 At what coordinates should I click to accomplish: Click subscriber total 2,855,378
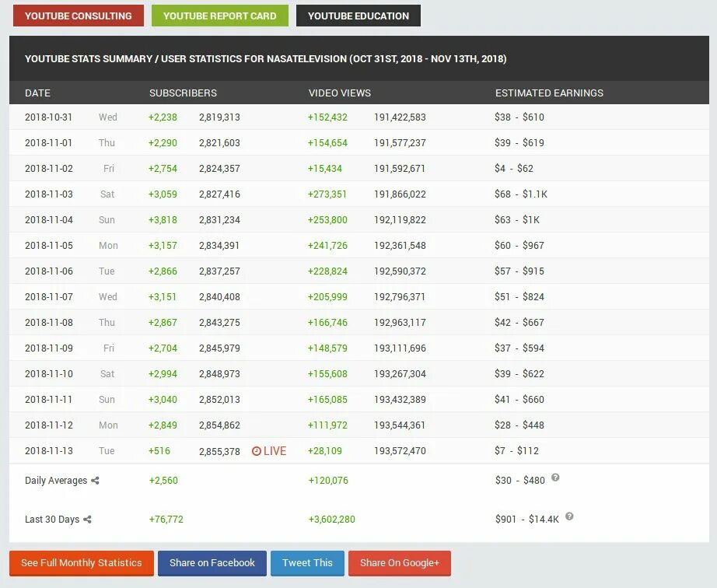point(219,451)
